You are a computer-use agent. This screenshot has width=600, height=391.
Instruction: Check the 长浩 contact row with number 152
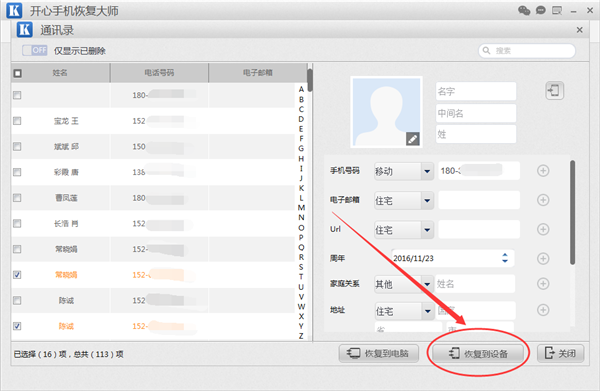[x=17, y=223]
